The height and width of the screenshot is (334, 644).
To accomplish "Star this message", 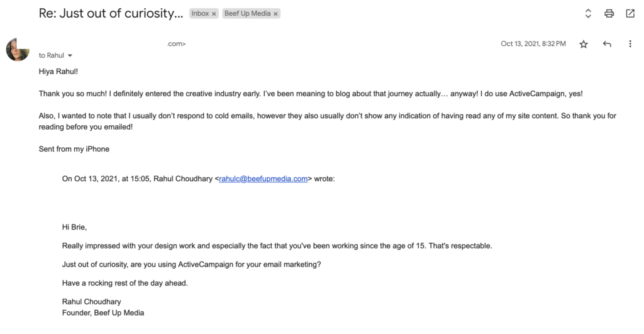I will [x=584, y=44].
